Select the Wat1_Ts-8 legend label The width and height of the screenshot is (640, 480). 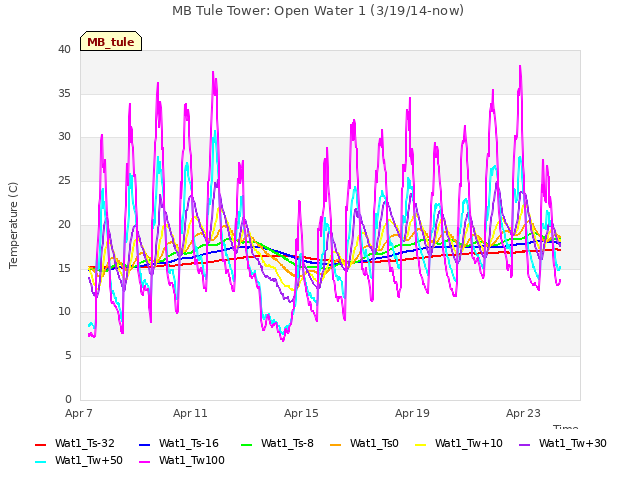[x=287, y=444]
